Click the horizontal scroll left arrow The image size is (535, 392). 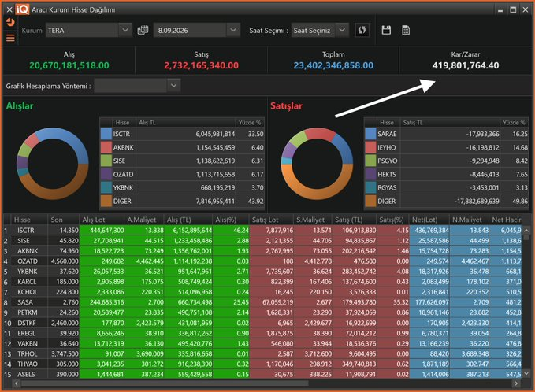16,383
